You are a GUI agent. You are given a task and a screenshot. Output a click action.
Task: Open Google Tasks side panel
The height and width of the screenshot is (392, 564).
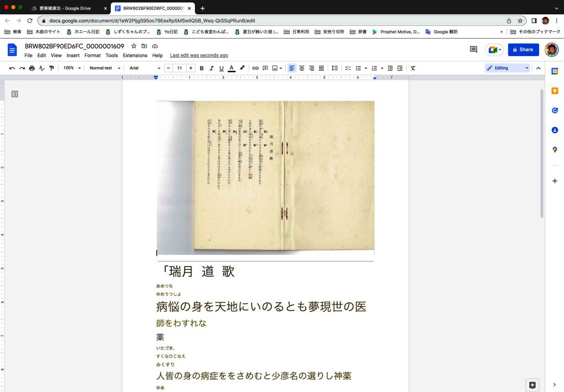(555, 111)
